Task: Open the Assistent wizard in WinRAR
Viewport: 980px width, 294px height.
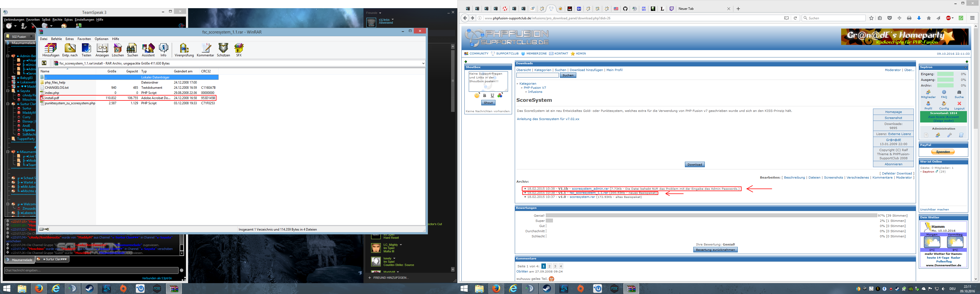Action: (148, 50)
